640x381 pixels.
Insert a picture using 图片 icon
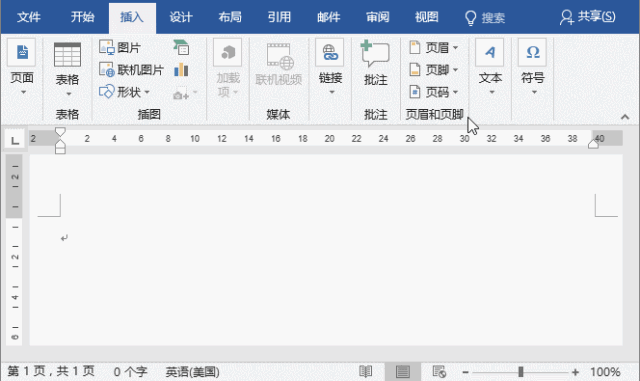[x=120, y=48]
